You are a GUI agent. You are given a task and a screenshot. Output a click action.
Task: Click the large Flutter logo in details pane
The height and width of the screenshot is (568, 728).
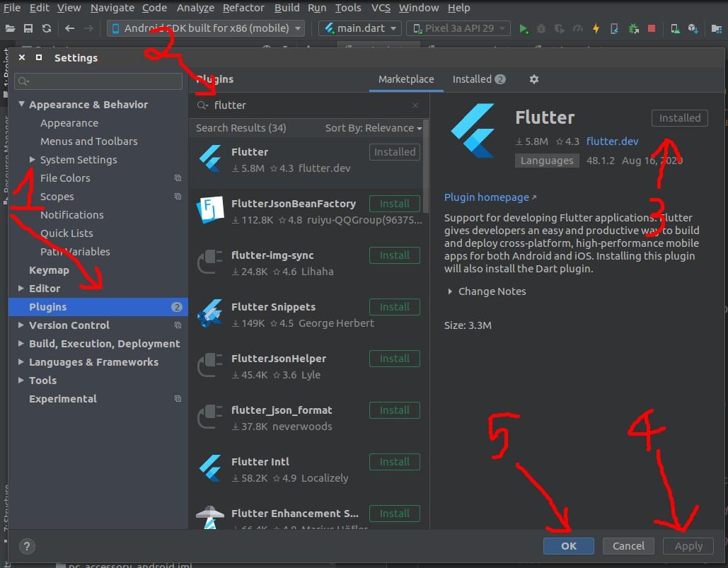click(472, 130)
